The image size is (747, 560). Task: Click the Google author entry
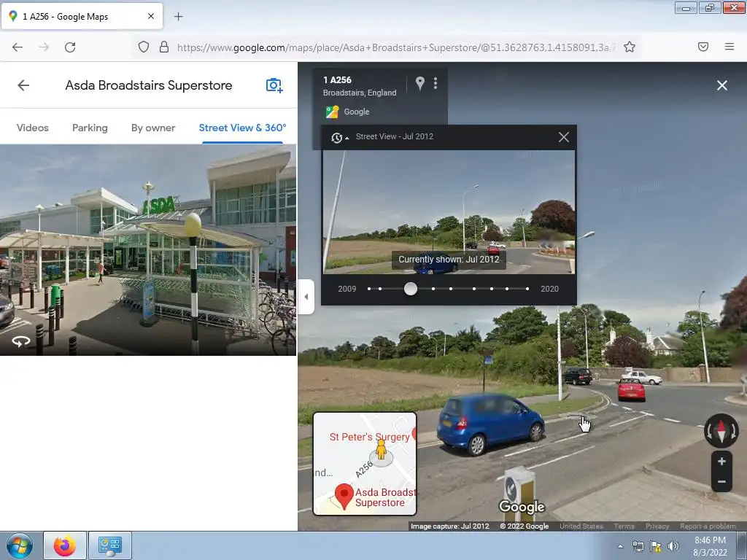point(348,112)
